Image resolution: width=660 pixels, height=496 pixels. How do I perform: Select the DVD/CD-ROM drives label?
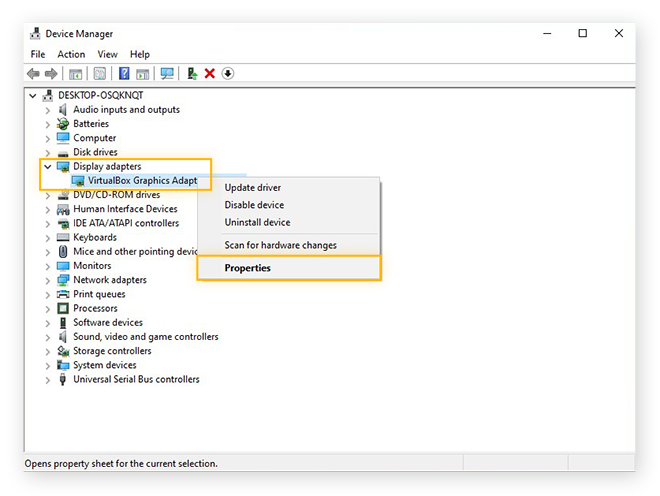click(117, 195)
